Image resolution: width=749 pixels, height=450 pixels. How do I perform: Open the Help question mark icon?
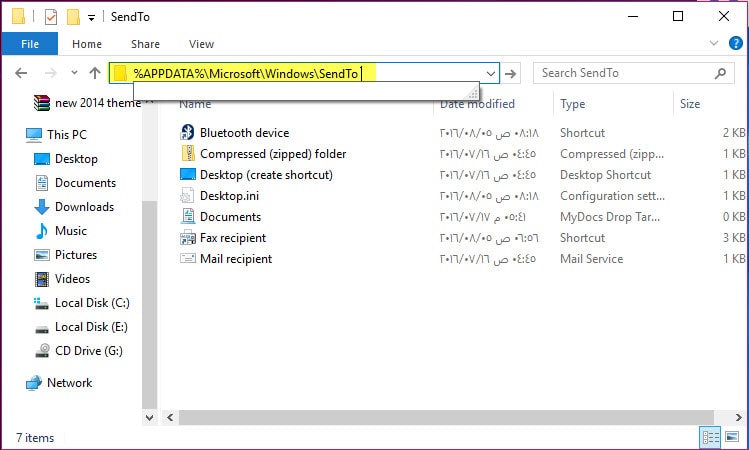pyautogui.click(x=736, y=43)
